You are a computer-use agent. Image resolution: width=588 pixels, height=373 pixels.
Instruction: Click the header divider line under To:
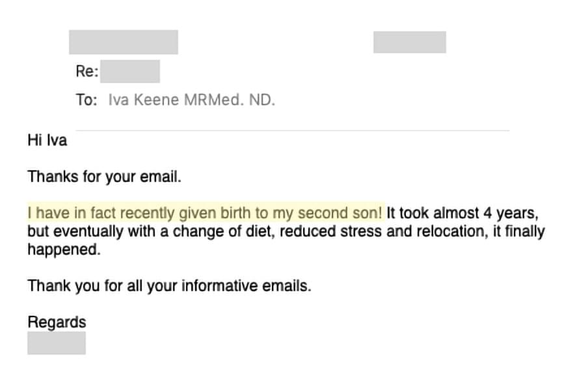coord(293,131)
